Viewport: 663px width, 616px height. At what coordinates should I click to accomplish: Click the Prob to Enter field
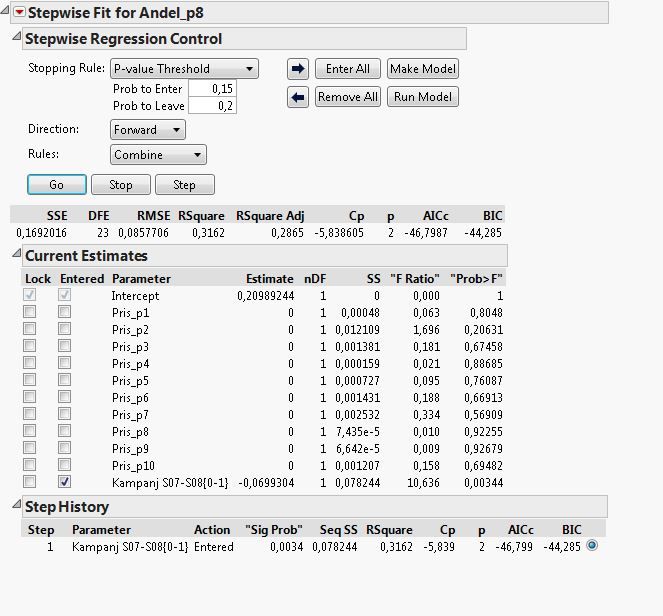212,89
